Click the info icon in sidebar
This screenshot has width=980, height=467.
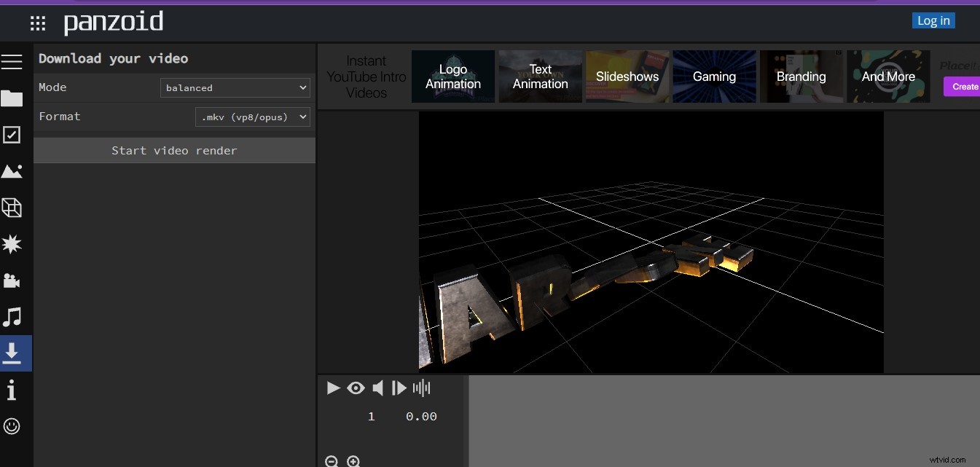point(12,391)
